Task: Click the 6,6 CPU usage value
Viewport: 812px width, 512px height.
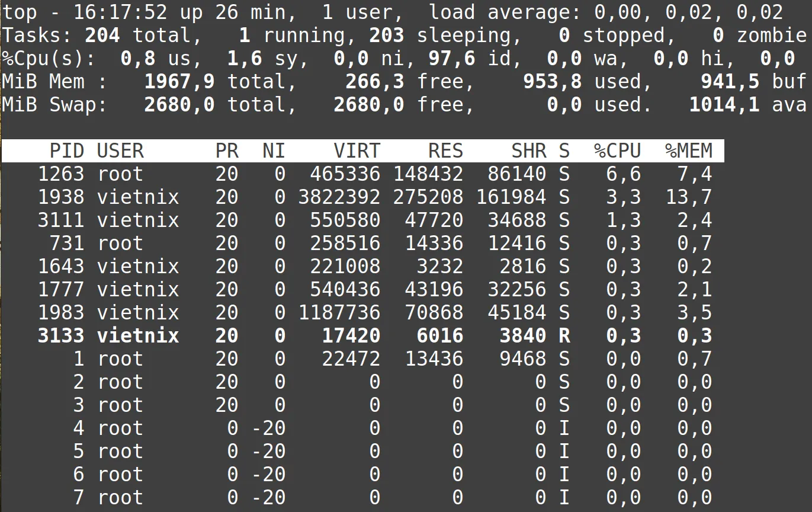Action: pos(623,174)
